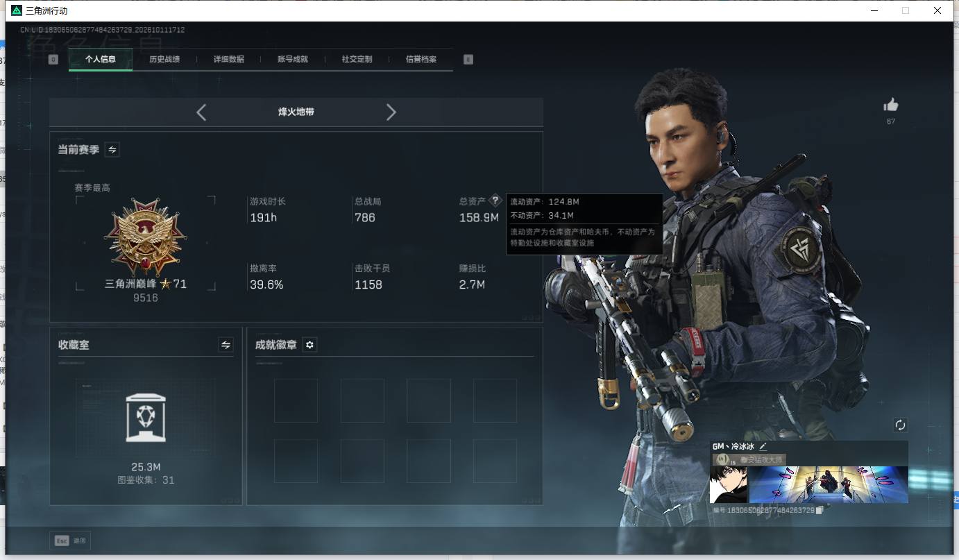This screenshot has width=959, height=560.
Task: Click the 191h play time value
Action: 264,218
